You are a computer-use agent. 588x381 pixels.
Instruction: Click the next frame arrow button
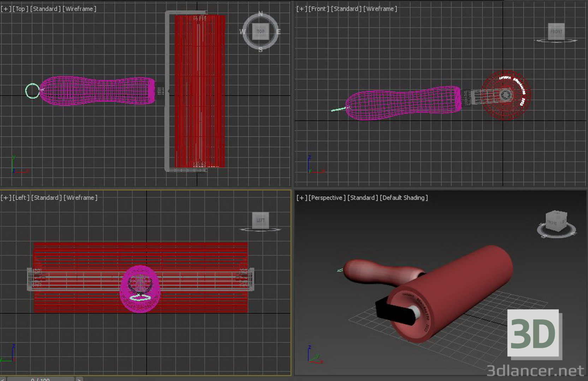[x=79, y=379]
